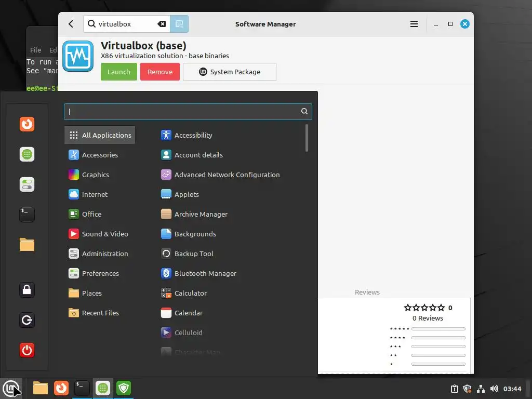Launch Celluloid media player
The image size is (532, 399).
tap(182, 332)
